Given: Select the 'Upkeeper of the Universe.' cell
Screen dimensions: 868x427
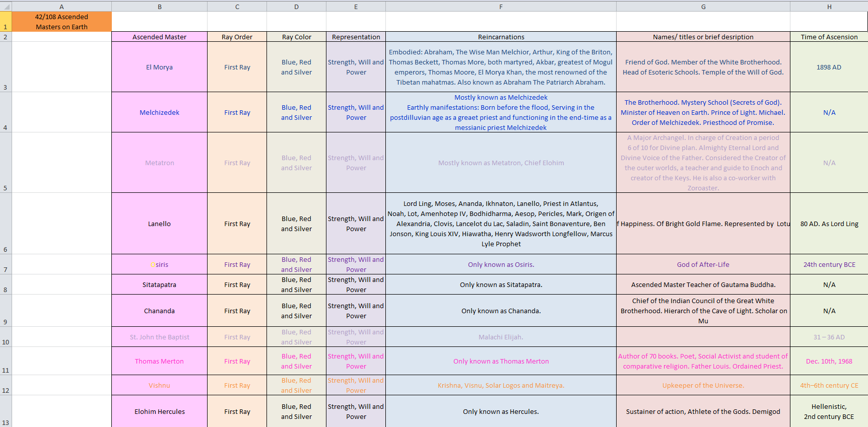Looking at the screenshot, I should 703,385.
